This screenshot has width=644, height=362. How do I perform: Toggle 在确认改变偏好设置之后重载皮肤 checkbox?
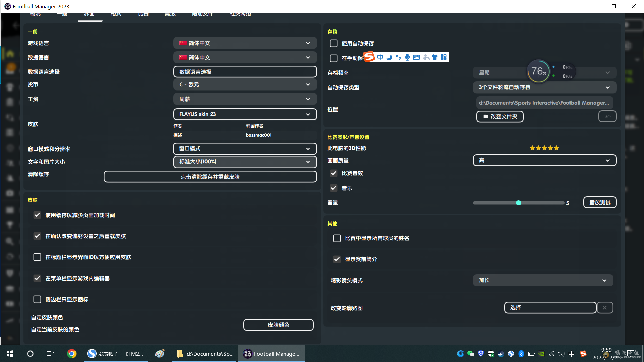coord(37,236)
